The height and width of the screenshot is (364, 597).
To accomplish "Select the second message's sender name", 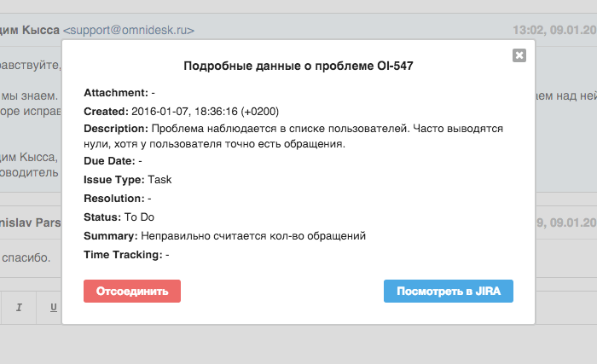I will click(x=31, y=222).
